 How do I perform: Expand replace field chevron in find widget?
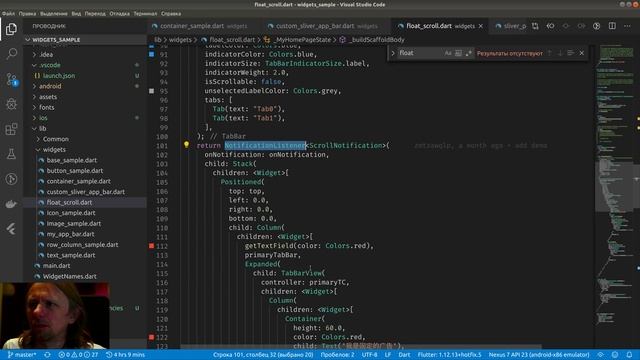(x=393, y=53)
